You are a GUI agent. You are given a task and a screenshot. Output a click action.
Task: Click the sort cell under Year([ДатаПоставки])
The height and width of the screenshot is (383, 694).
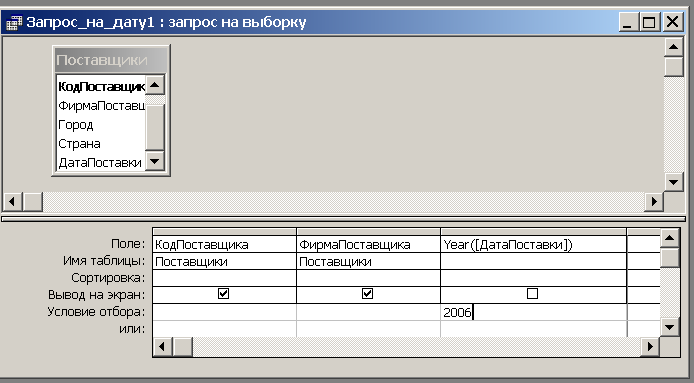[533, 278]
